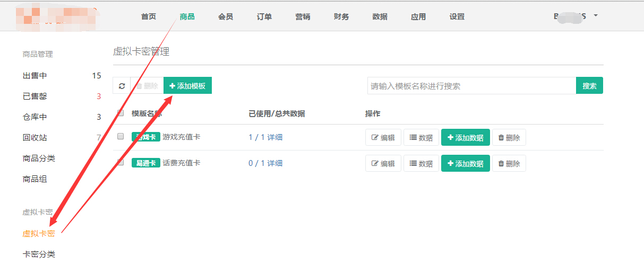The image size is (644, 265).
Task: Click the template name search field
Action: (x=471, y=86)
